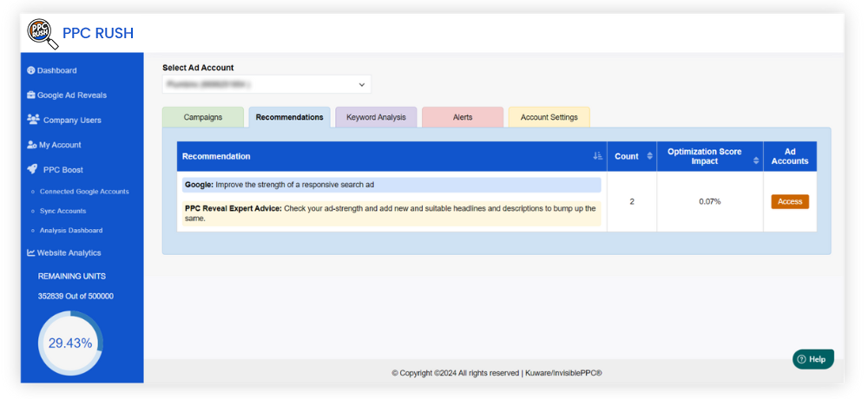Click the copyright Kuware/InvisiblePPC footer text
Viewport: 868px width, 399px height.
point(496,373)
